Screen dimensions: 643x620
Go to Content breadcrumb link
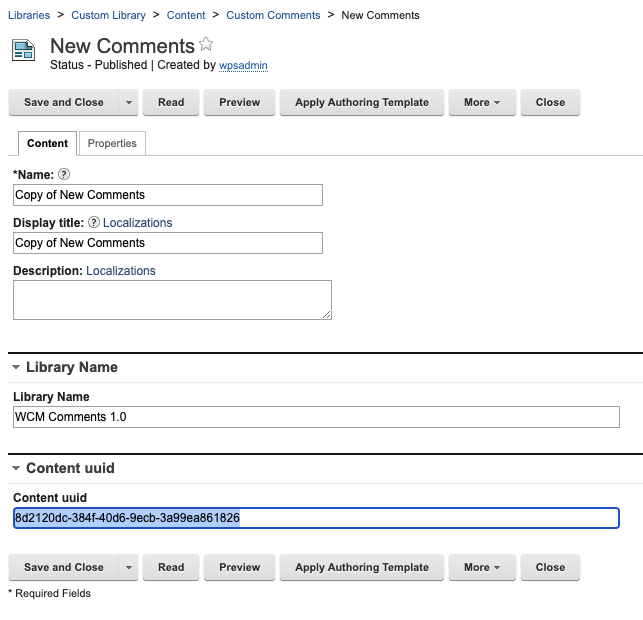point(186,15)
